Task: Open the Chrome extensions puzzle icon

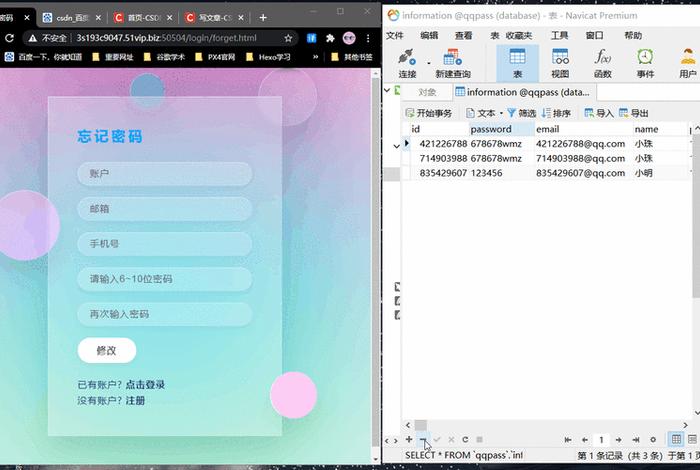Action: (x=330, y=38)
